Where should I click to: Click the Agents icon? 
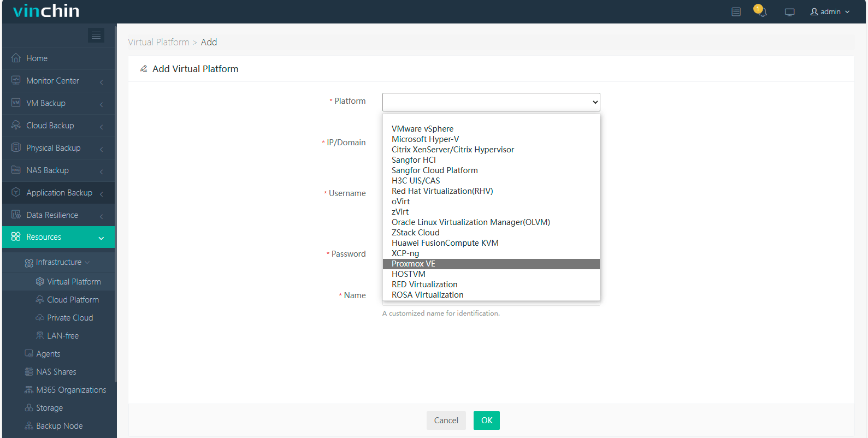pyautogui.click(x=29, y=353)
